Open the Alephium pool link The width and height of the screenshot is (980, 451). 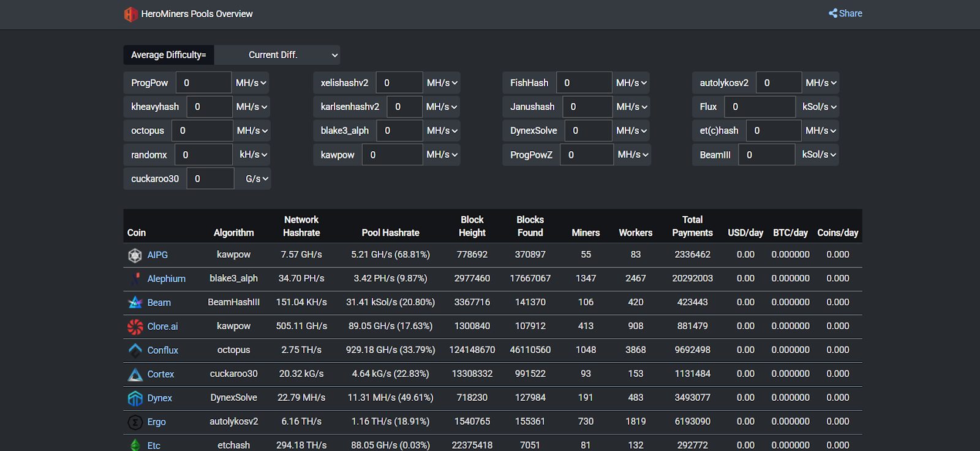pos(166,279)
